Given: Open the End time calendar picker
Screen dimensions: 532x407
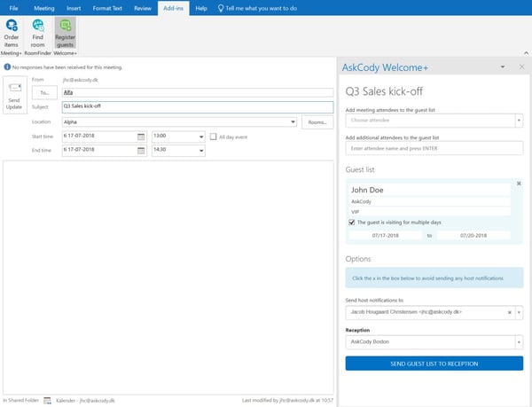Looking at the screenshot, I should click(x=141, y=151).
